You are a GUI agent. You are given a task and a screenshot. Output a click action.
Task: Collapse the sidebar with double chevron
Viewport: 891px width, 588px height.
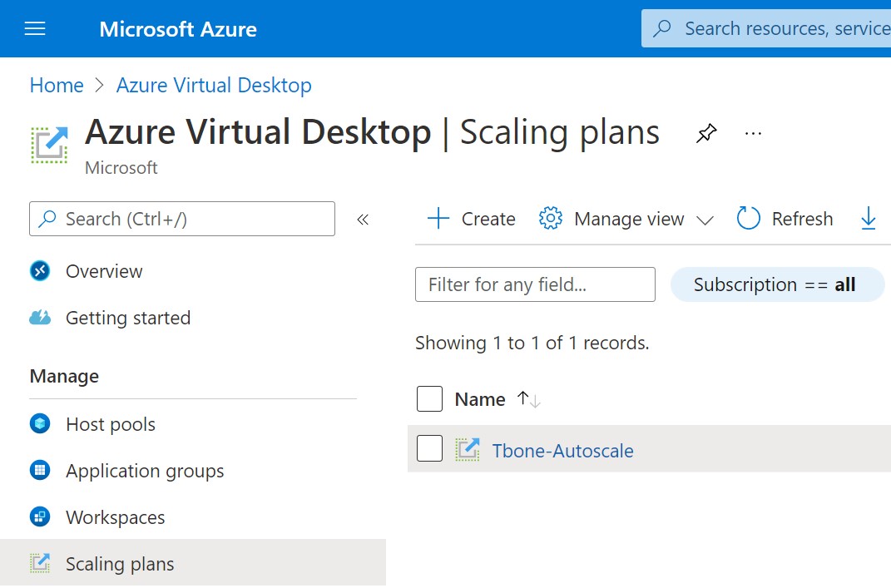click(363, 220)
